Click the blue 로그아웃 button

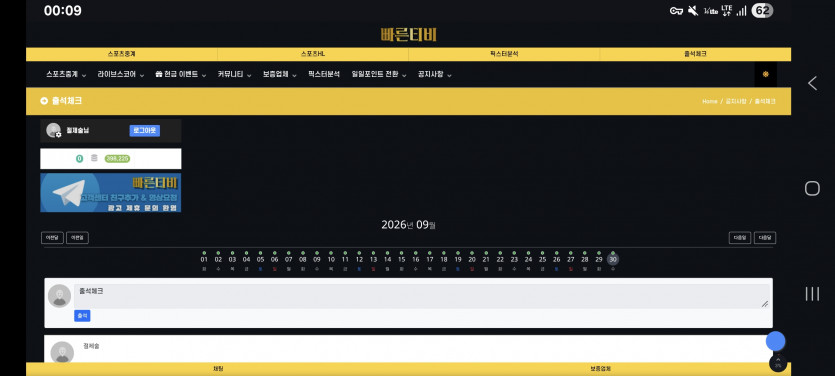point(144,130)
